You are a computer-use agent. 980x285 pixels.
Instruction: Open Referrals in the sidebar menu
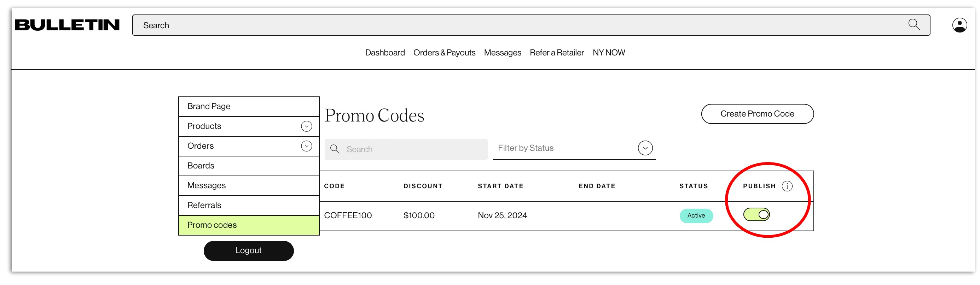point(204,205)
